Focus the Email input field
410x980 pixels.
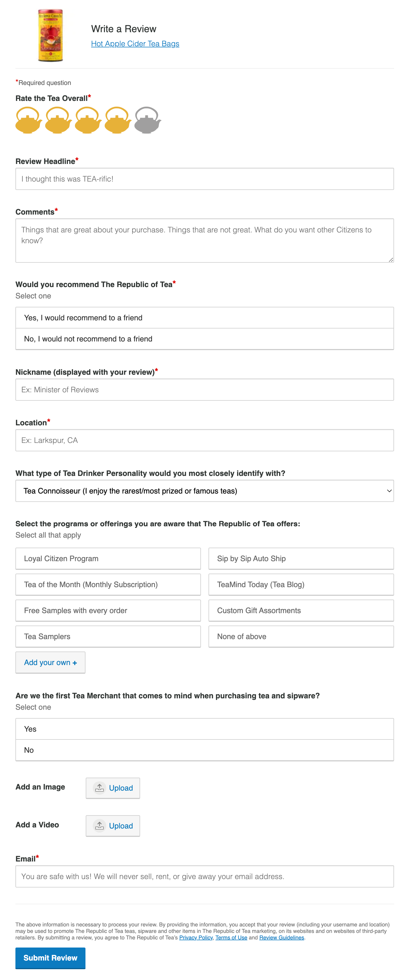(204, 876)
